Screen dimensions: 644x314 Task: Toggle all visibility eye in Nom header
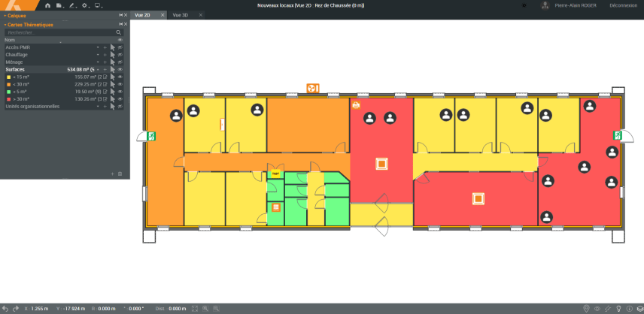[x=120, y=40]
